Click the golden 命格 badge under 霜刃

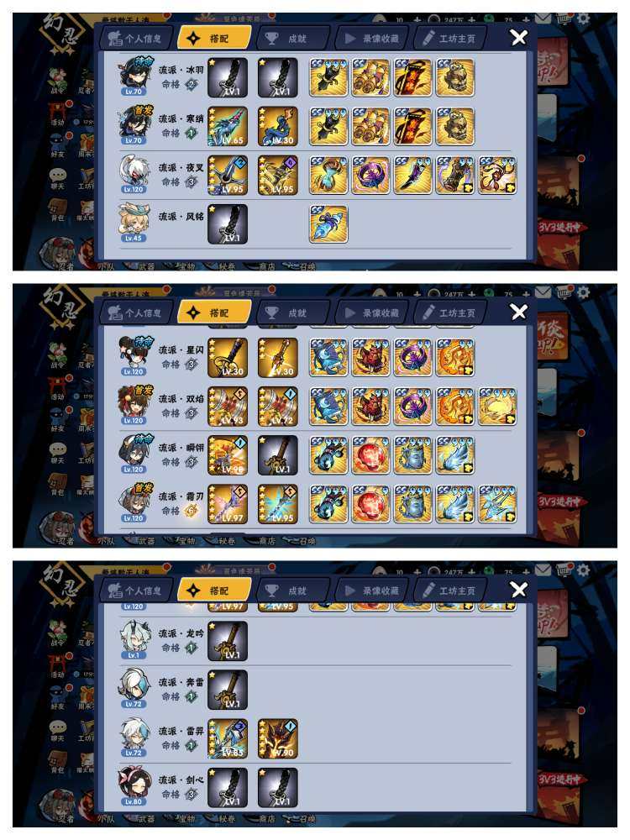pos(191,511)
